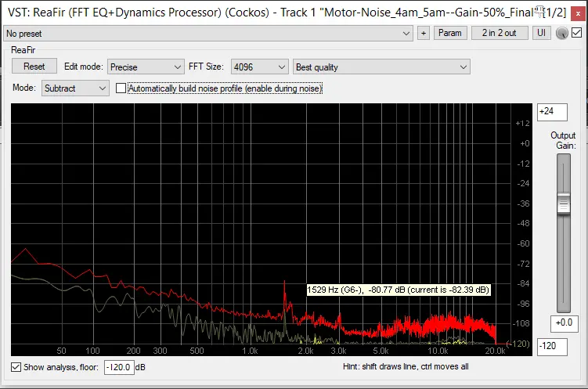588x389 pixels.
Task: Uncheck the Show analysis checkbox
Action: (16, 367)
